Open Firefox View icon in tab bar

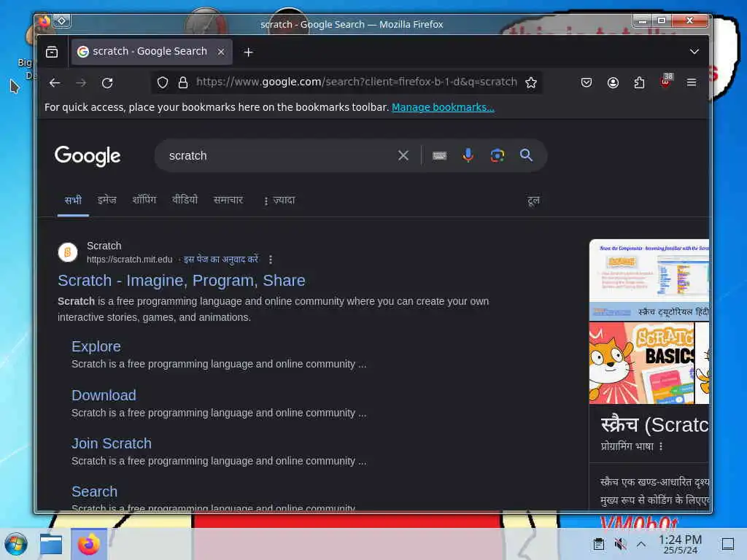pyautogui.click(x=52, y=52)
